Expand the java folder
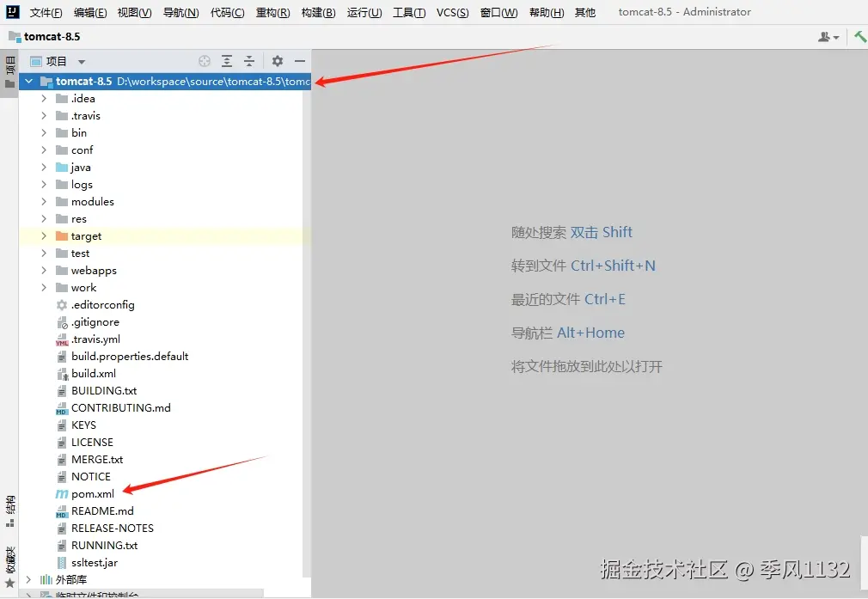This screenshot has width=868, height=599. click(x=44, y=168)
